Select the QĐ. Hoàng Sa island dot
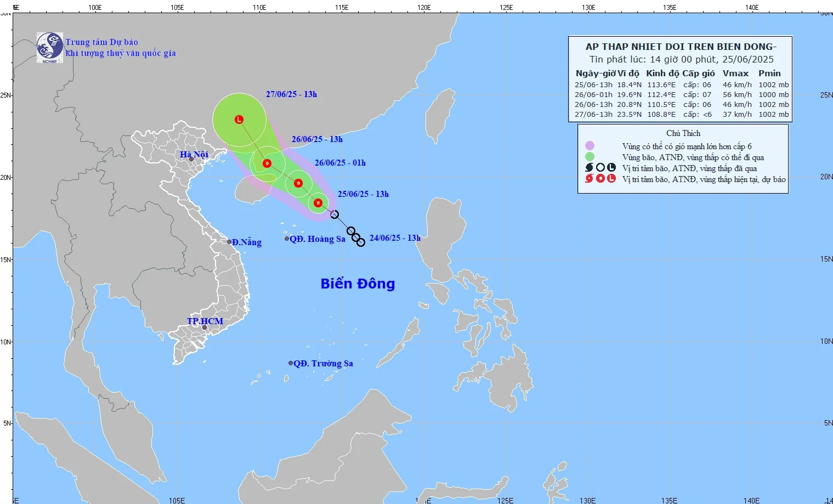The width and height of the screenshot is (833, 504). pos(287,239)
